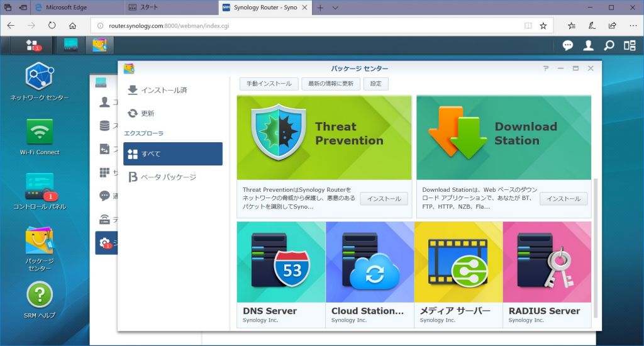Image resolution: width=644 pixels, height=346 pixels.
Task: Select file services icon in Control Panel sidebar
Action: (105, 148)
